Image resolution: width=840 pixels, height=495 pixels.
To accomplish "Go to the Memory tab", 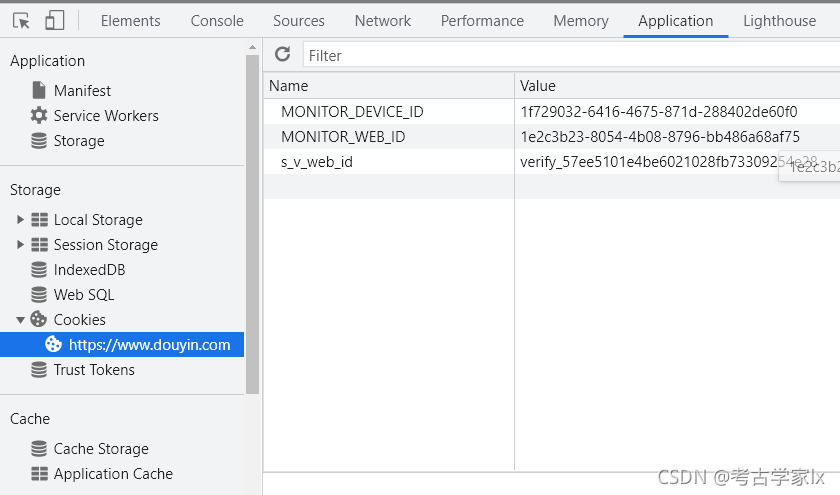I will [x=581, y=21].
